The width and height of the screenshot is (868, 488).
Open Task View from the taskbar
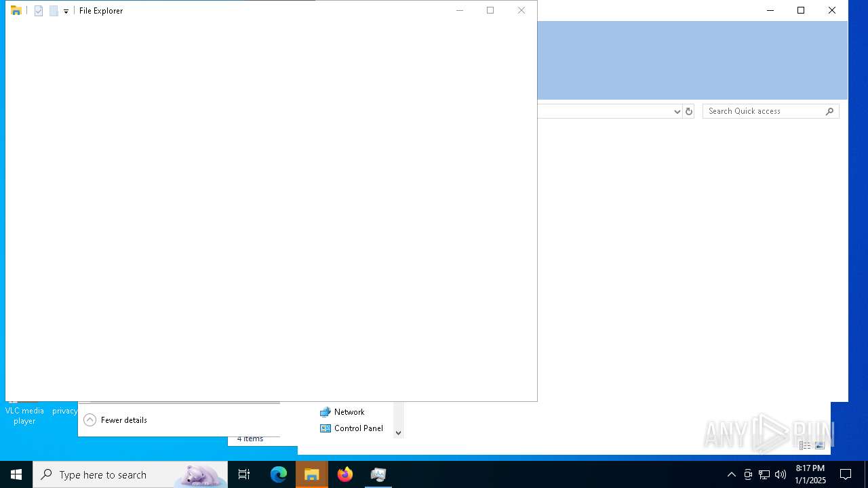(x=244, y=474)
